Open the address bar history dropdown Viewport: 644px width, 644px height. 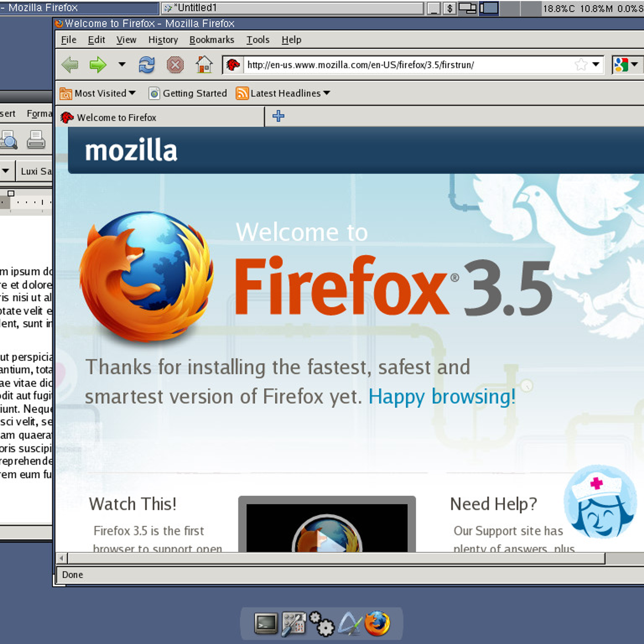(x=596, y=64)
